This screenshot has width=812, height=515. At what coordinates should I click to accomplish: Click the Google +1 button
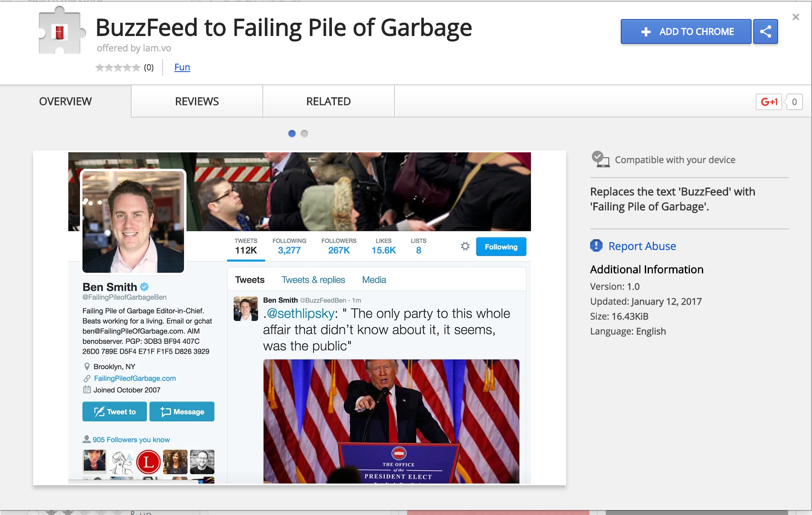pyautogui.click(x=769, y=102)
